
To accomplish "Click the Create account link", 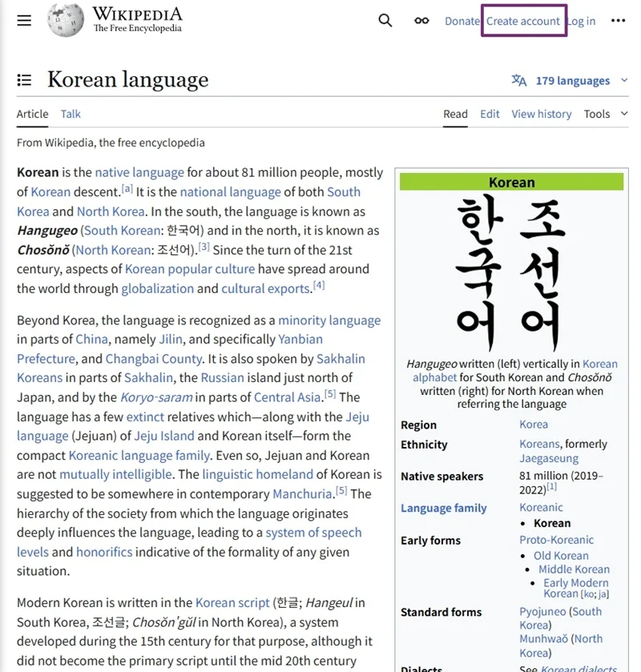I will 523,21.
